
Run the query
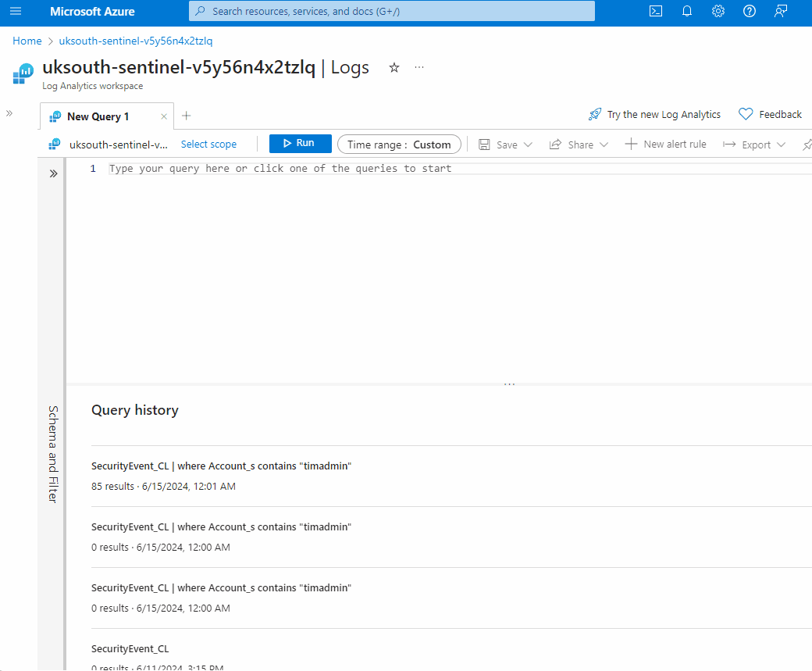coord(301,143)
